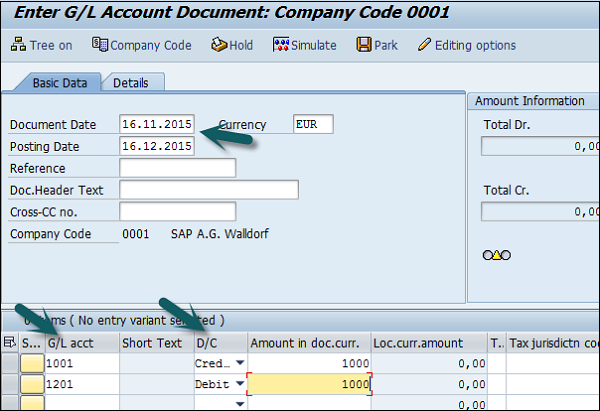Click the balance status traffic light indicator
This screenshot has height=411, width=600.
coord(496,255)
